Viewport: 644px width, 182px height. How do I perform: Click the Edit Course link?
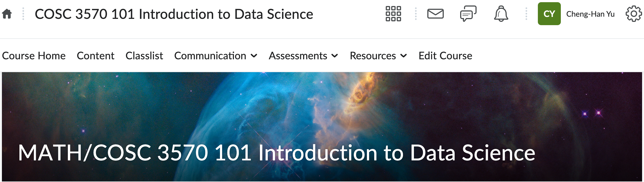pyautogui.click(x=445, y=56)
